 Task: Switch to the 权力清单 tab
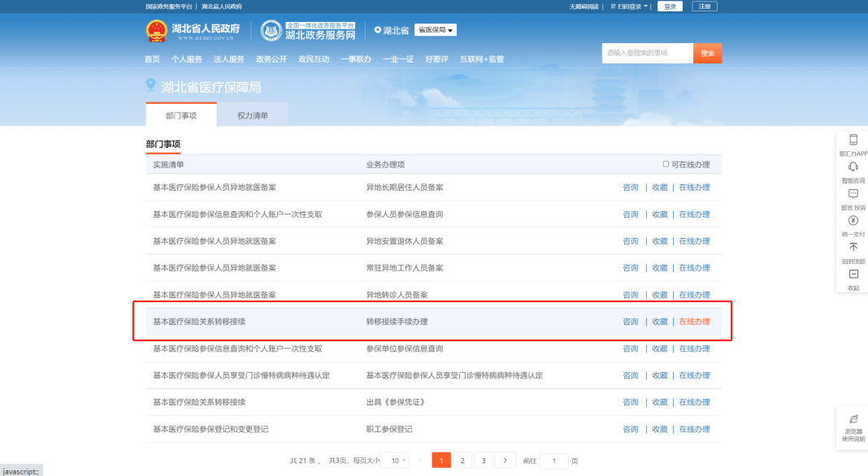click(x=253, y=115)
